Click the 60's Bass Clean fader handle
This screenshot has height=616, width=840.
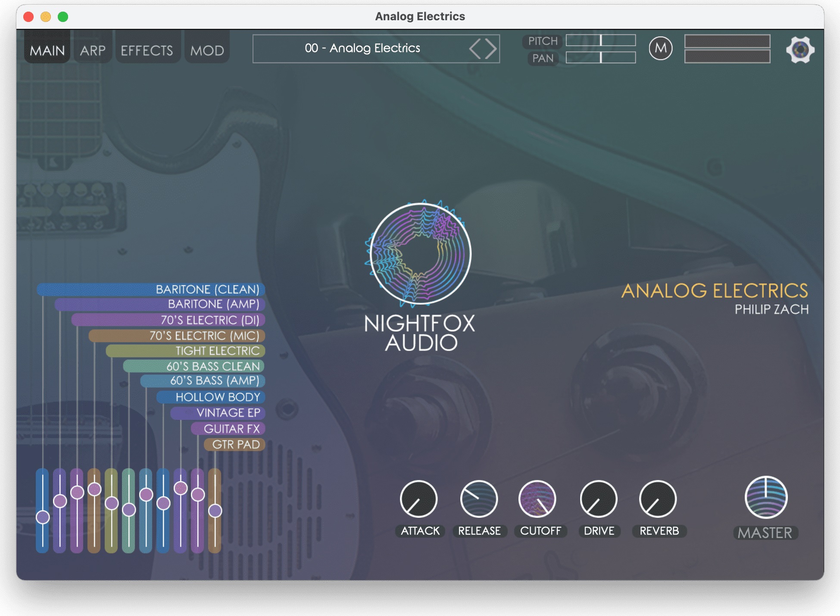pyautogui.click(x=129, y=510)
